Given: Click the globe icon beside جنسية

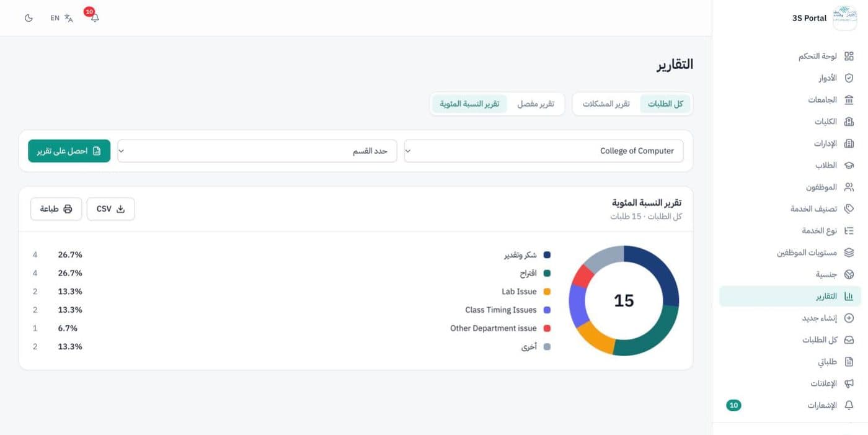Looking at the screenshot, I should click(x=849, y=274).
